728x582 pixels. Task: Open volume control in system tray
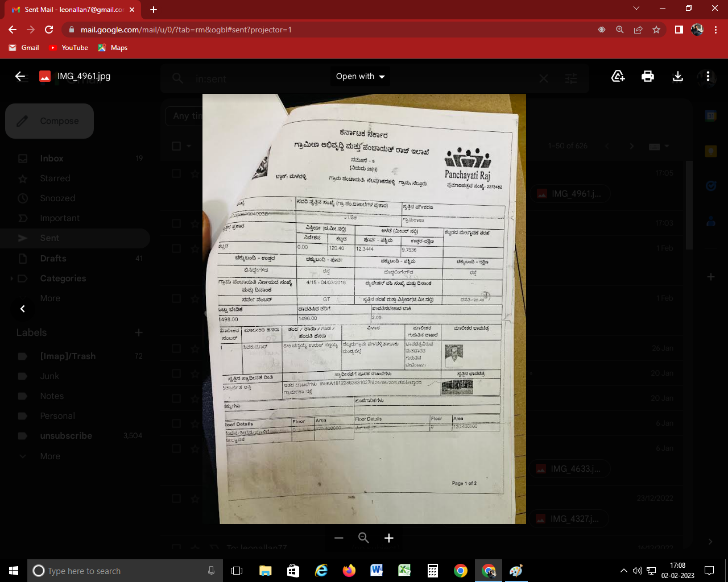pos(638,571)
